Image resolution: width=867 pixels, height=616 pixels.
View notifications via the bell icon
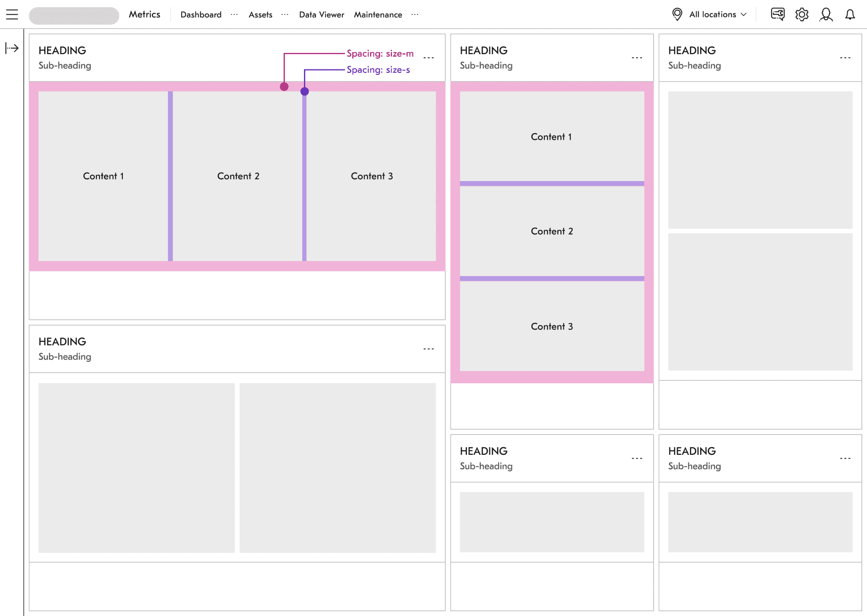pyautogui.click(x=850, y=14)
